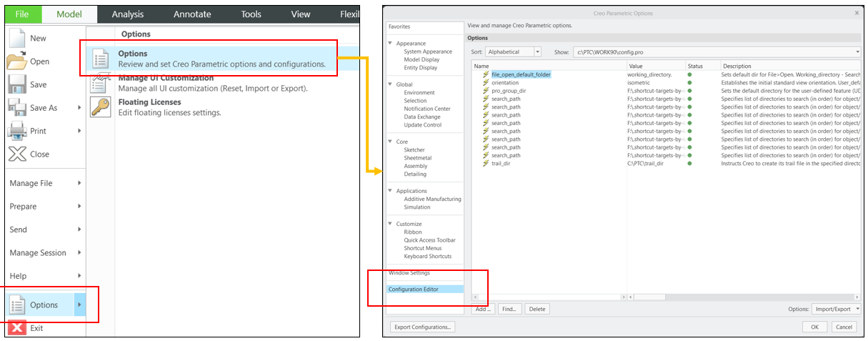Screen dimensions: 868x341
Task: Select Sheetmetal under Core
Action: click(x=418, y=158)
